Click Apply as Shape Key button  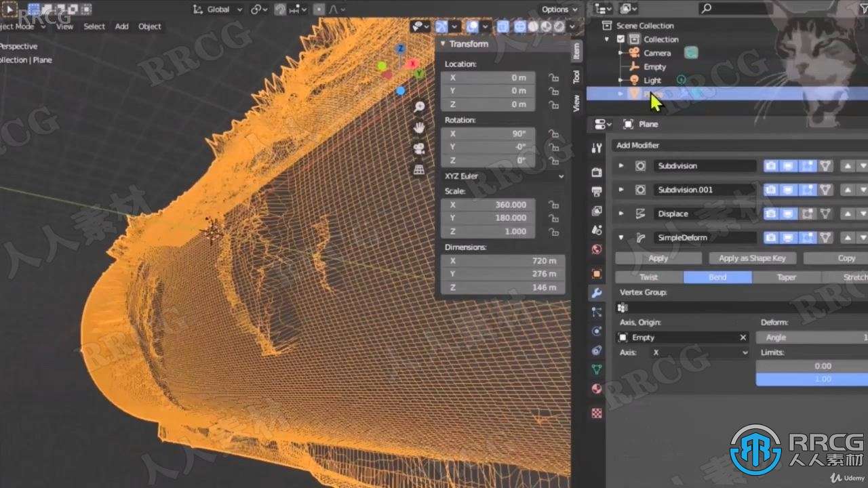752,258
